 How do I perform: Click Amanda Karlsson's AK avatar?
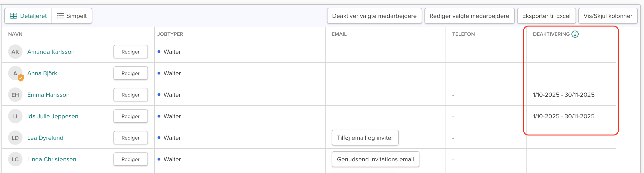[x=15, y=52]
